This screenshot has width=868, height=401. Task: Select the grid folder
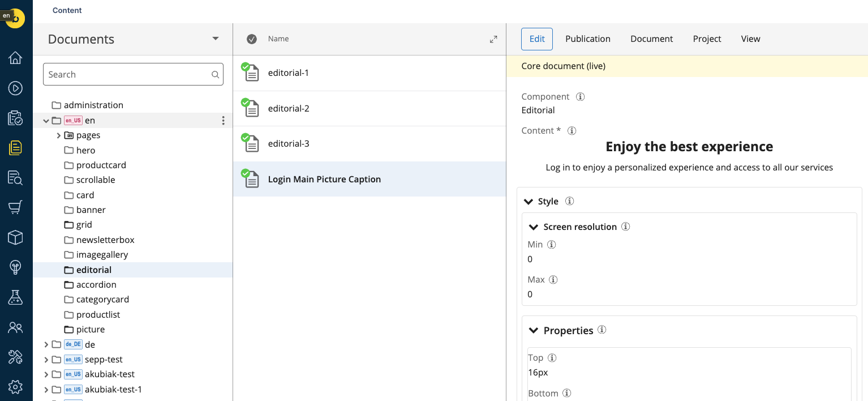[84, 225]
